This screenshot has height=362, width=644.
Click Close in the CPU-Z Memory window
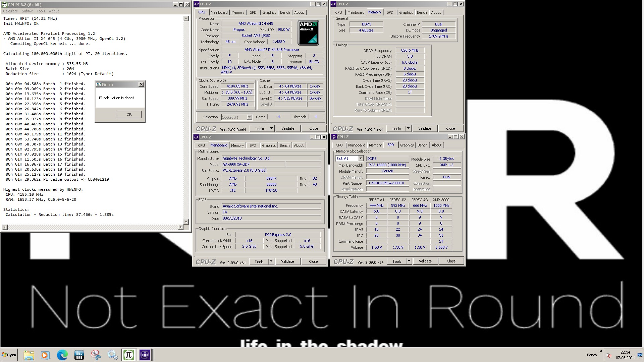450,128
